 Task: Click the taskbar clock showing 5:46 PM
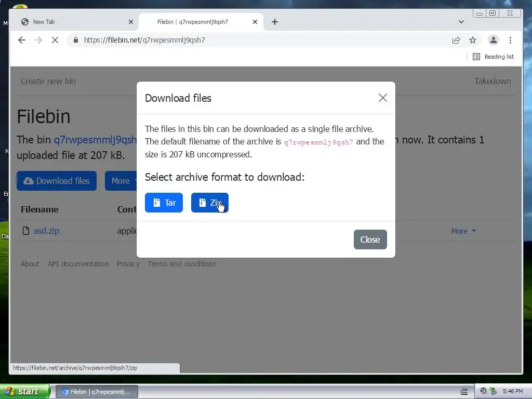[513, 391]
